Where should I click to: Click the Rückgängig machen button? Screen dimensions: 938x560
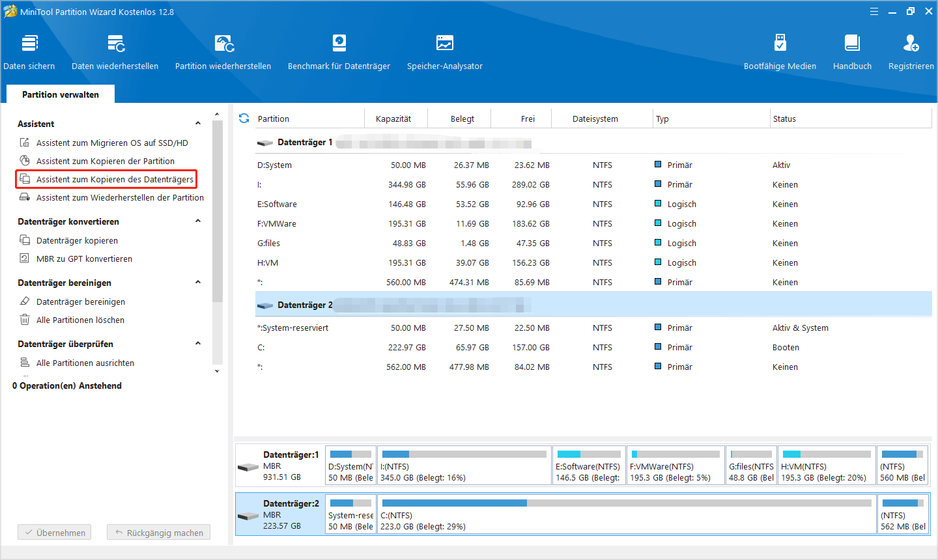click(x=159, y=533)
